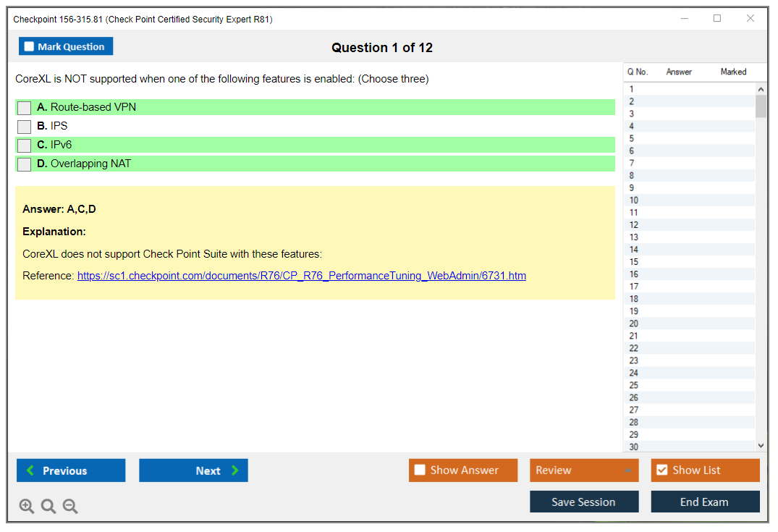The width and height of the screenshot is (778, 532).
Task: Tick the Mark Question checkbox
Action: pyautogui.click(x=30, y=47)
